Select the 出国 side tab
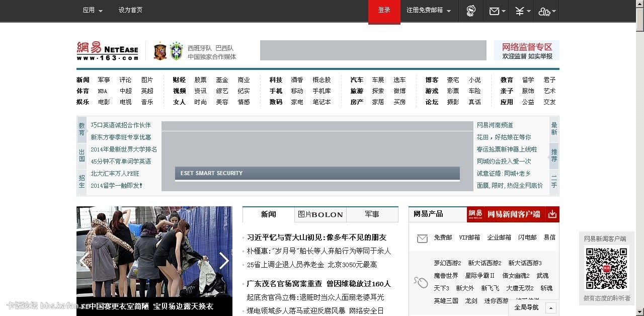The image size is (644, 316). point(82,155)
